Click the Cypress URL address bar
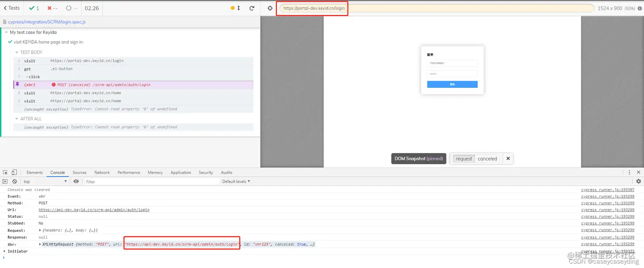 tap(436, 8)
